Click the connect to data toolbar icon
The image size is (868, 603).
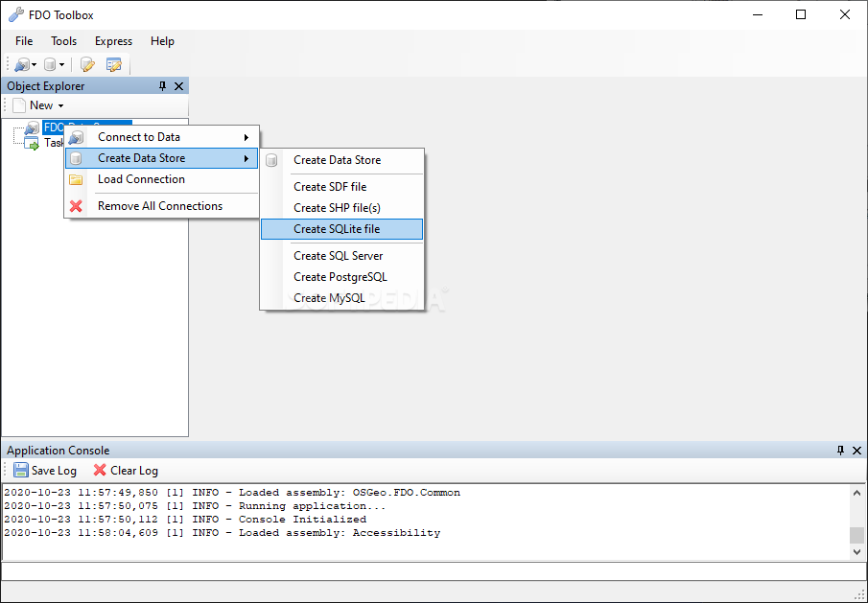pyautogui.click(x=22, y=65)
